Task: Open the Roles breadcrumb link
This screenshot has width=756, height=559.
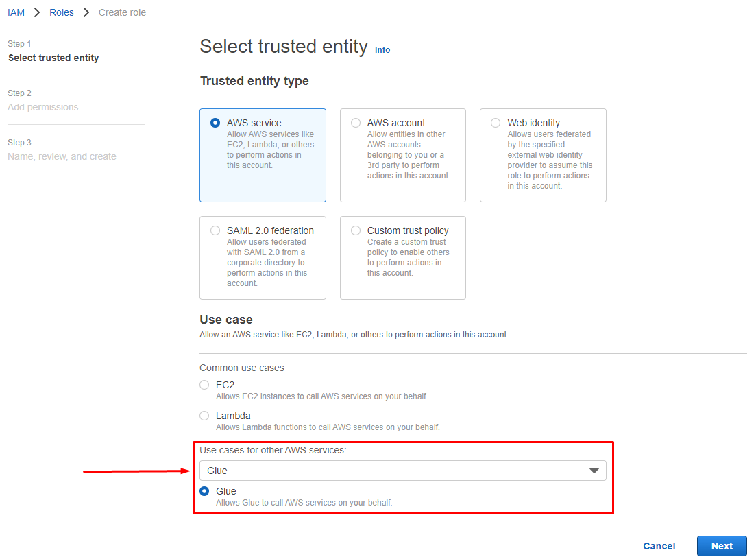Action: point(61,12)
